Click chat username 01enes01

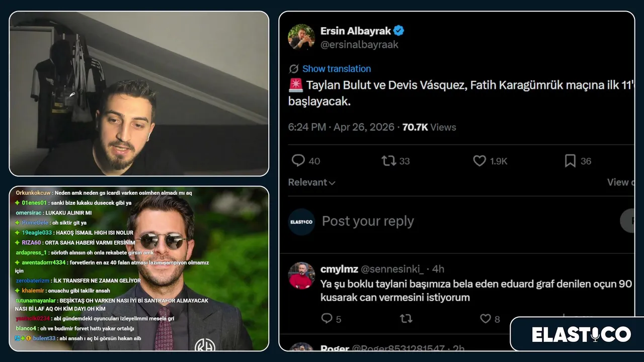[34, 203]
